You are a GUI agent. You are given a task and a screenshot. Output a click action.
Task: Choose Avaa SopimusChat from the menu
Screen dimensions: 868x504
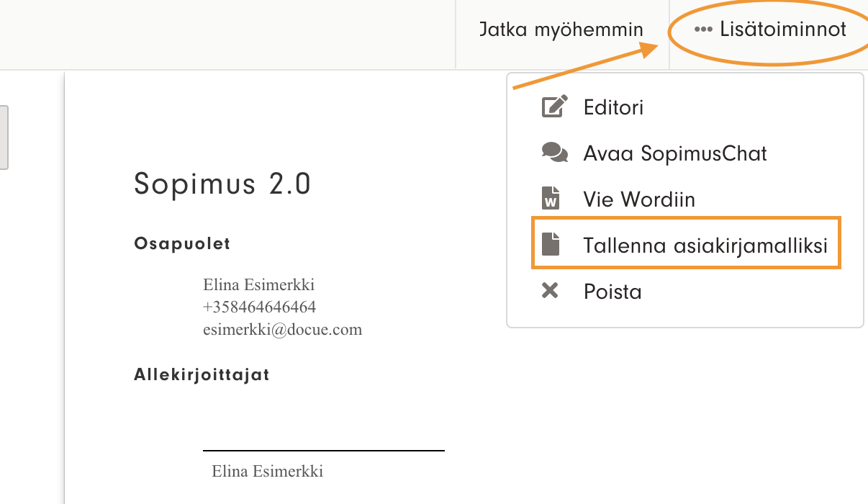pyautogui.click(x=675, y=153)
